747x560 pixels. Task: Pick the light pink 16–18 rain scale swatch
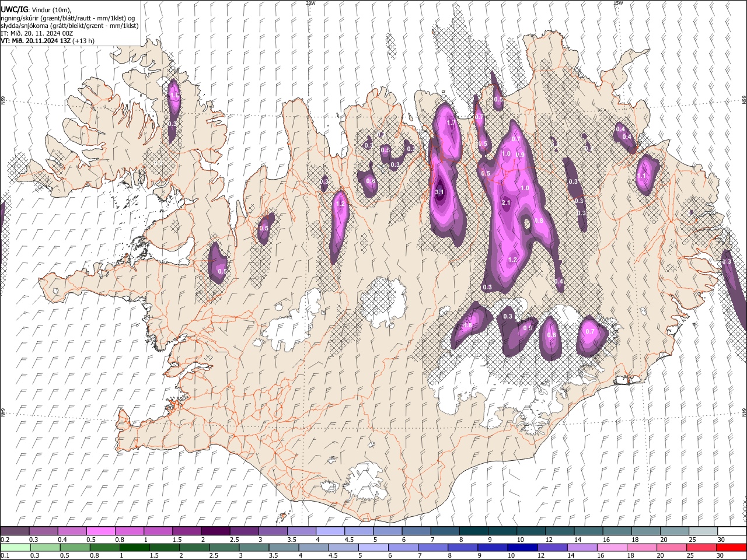(x=611, y=547)
